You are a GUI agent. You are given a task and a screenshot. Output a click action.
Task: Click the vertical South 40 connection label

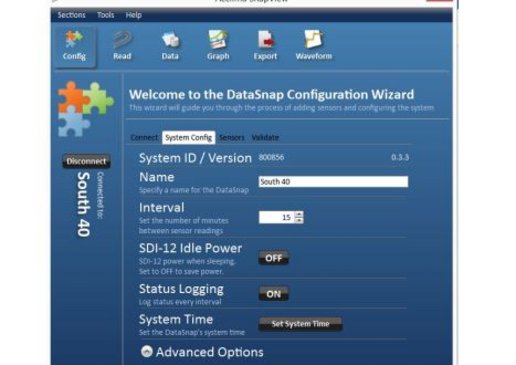83,204
